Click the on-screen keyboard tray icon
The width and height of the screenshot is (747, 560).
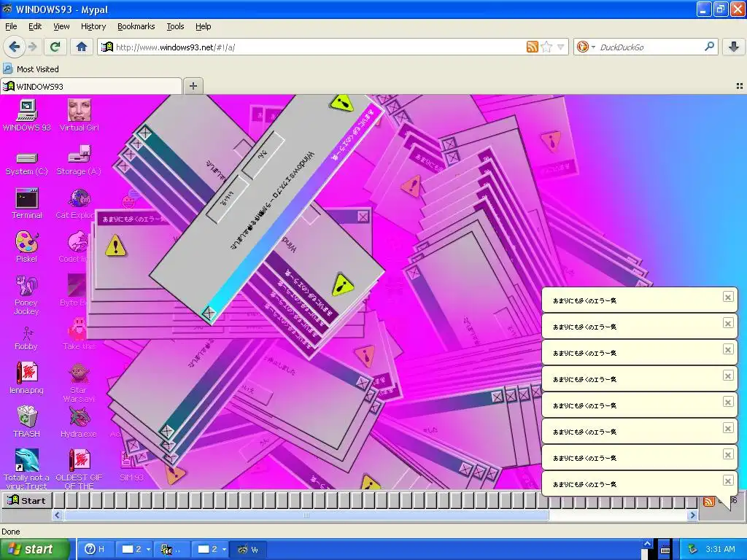(665, 550)
